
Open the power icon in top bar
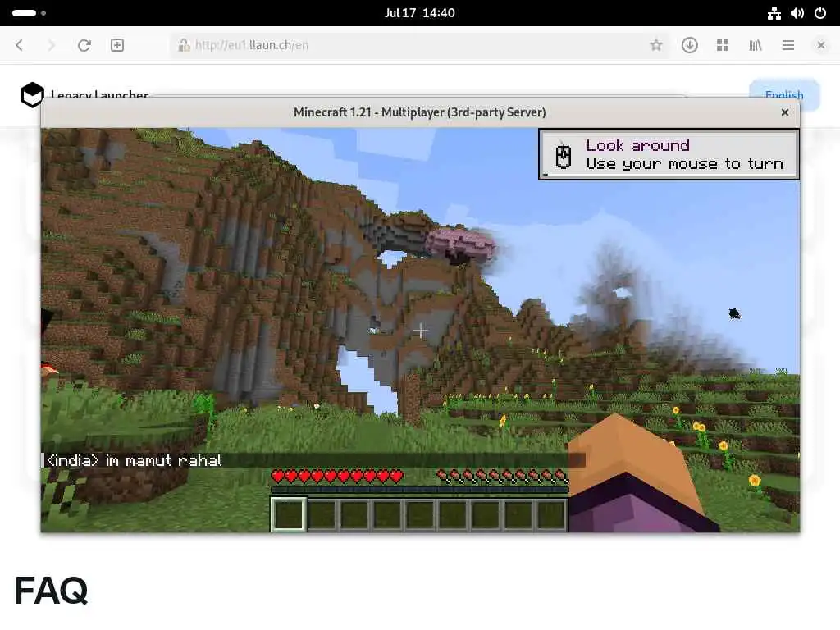(820, 13)
